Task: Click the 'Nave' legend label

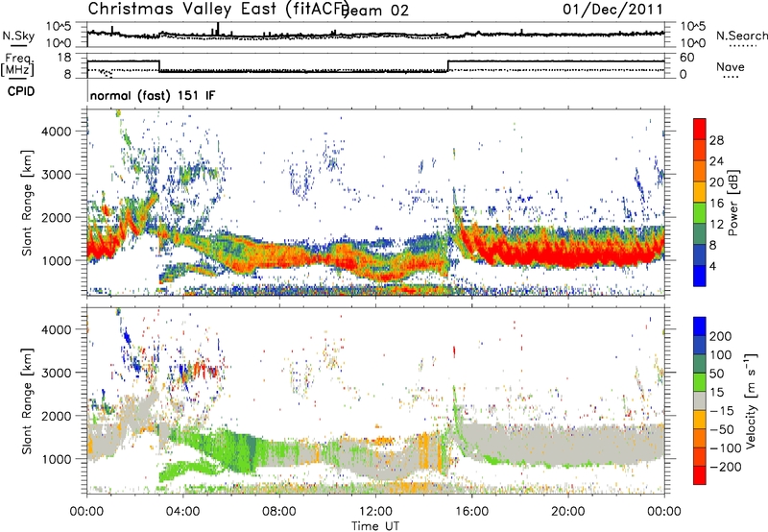Action: [x=731, y=67]
